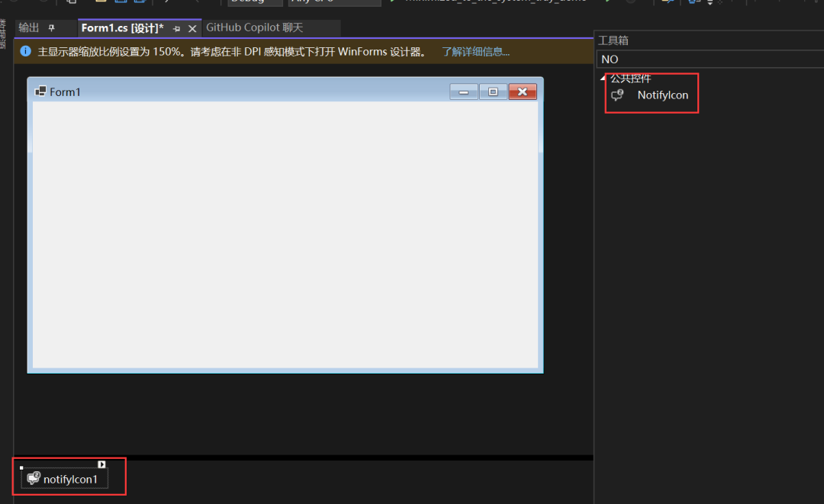
Task: Click the blue info icon in notification bar
Action: pos(25,51)
